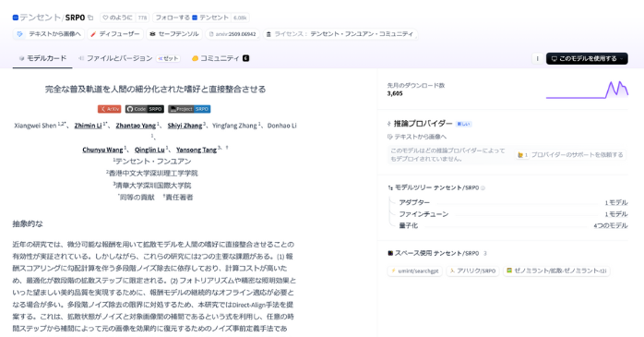This screenshot has height=337, width=644.
Task: Select the ディフューザー library tag
Action: click(x=115, y=34)
